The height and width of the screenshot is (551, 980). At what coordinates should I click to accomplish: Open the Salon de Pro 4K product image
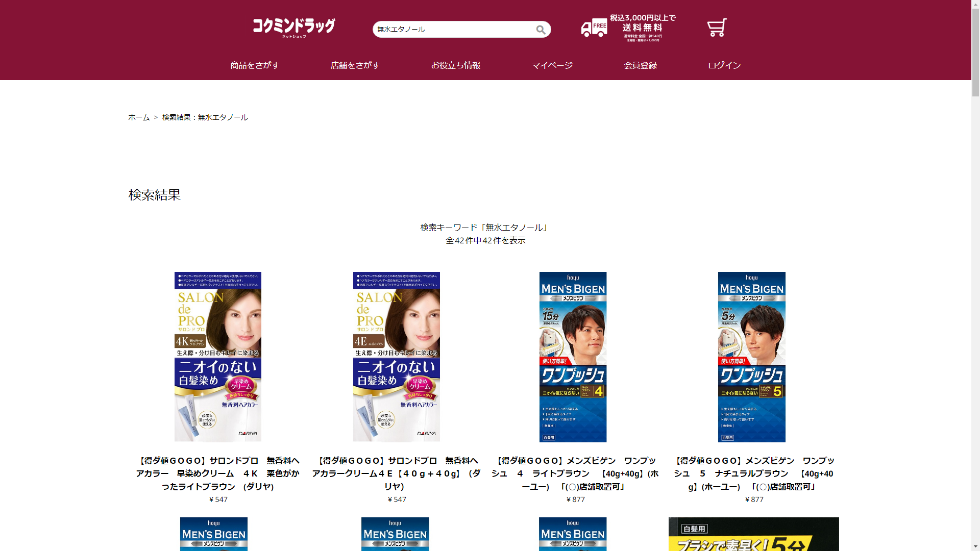click(x=218, y=357)
